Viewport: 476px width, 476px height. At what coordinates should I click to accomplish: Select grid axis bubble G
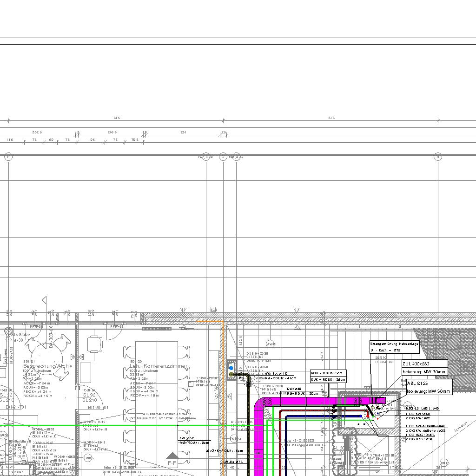(223, 157)
